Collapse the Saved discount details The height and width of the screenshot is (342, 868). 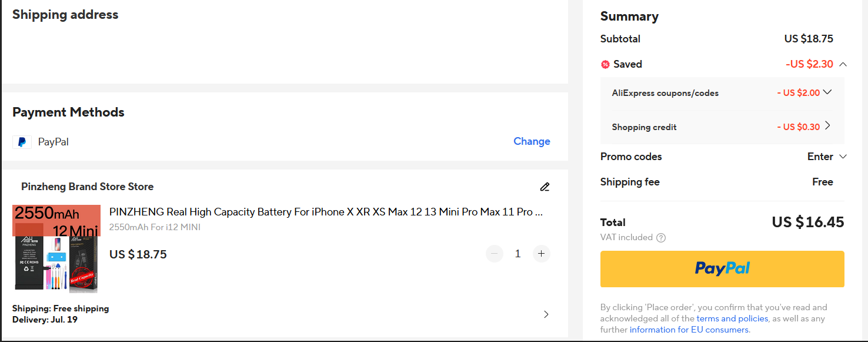[843, 64]
